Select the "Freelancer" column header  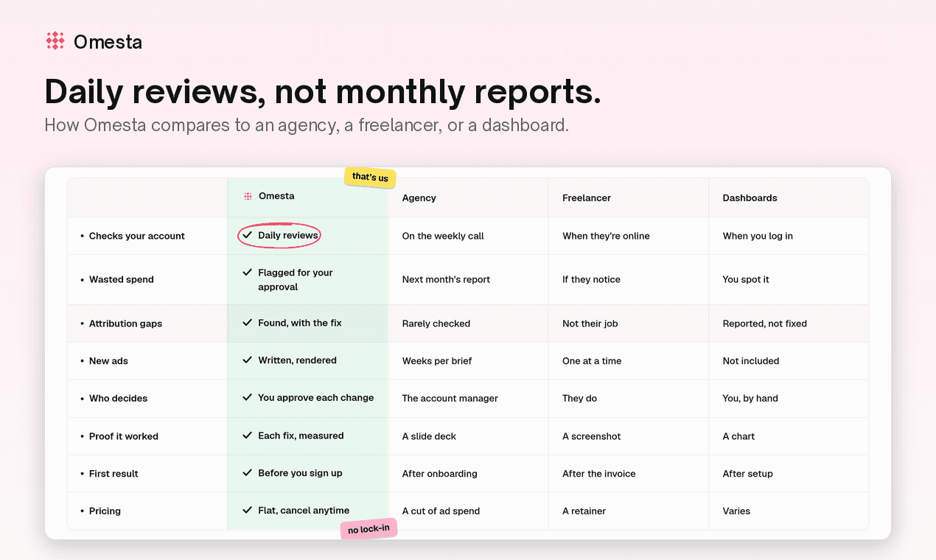click(587, 197)
